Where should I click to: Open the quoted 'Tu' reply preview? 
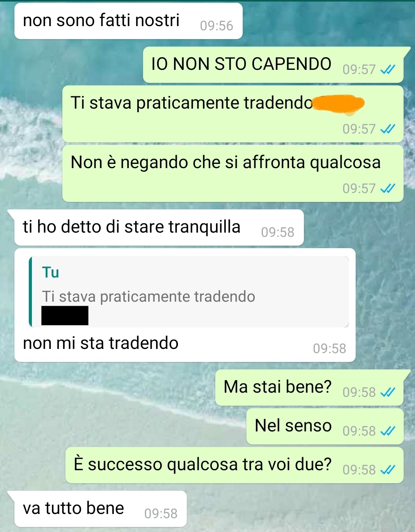coord(189,292)
